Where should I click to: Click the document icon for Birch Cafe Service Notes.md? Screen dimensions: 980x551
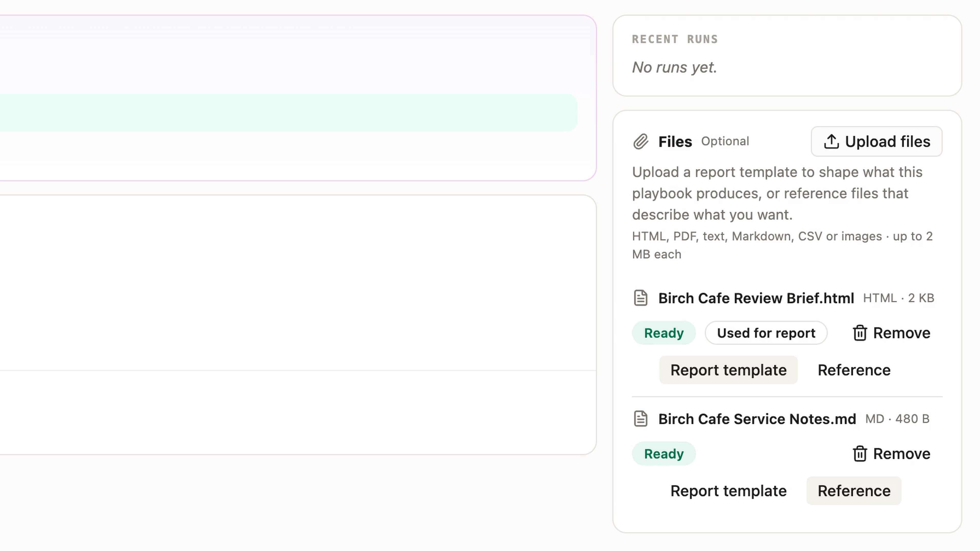click(x=641, y=419)
